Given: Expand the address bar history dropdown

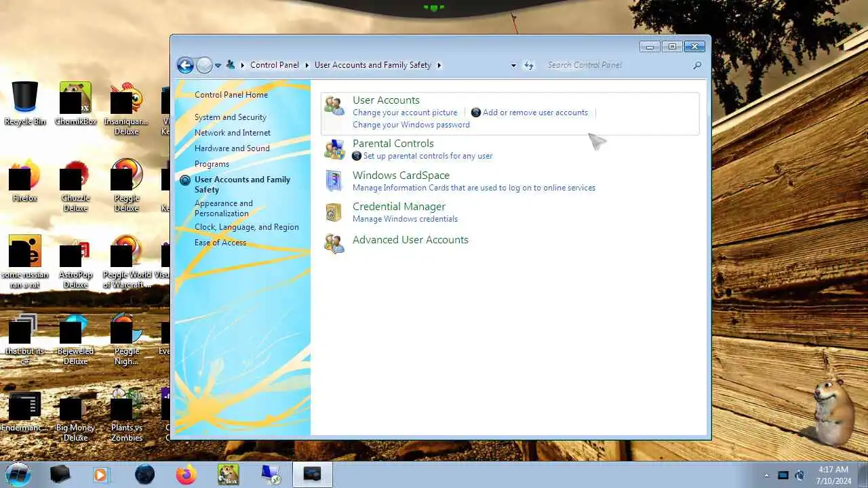Looking at the screenshot, I should click(x=513, y=66).
